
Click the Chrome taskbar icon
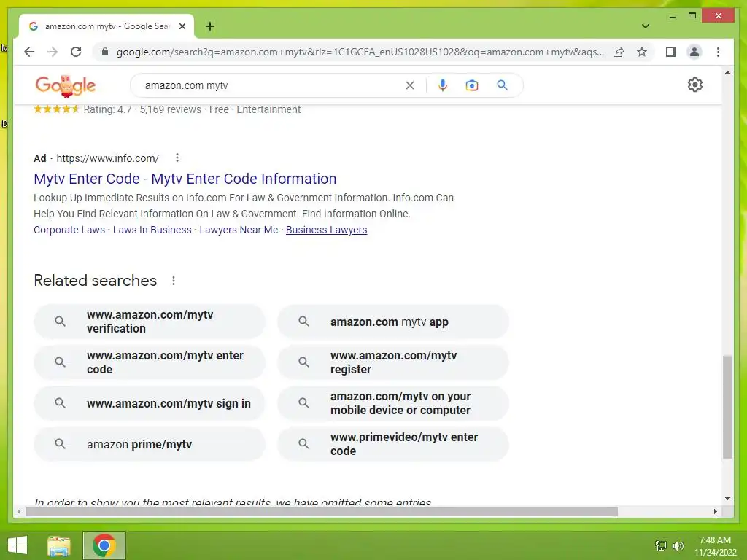[104, 545]
